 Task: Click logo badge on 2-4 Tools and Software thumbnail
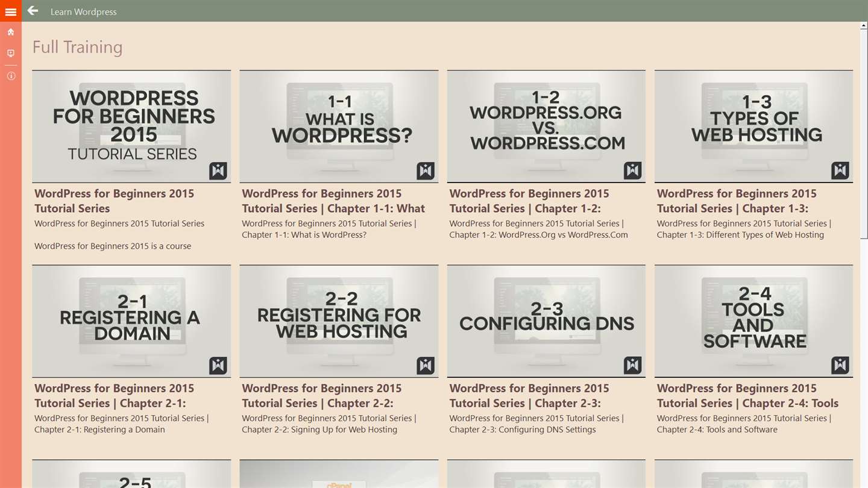(840, 365)
